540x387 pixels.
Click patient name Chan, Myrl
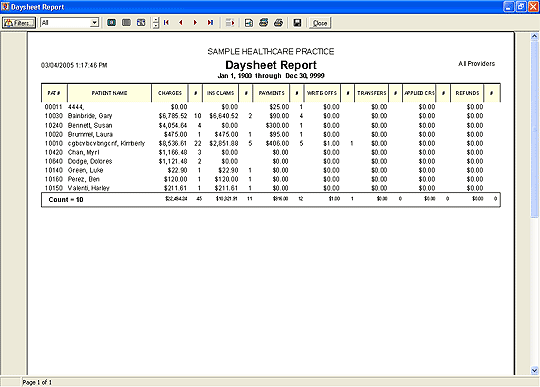point(83,152)
